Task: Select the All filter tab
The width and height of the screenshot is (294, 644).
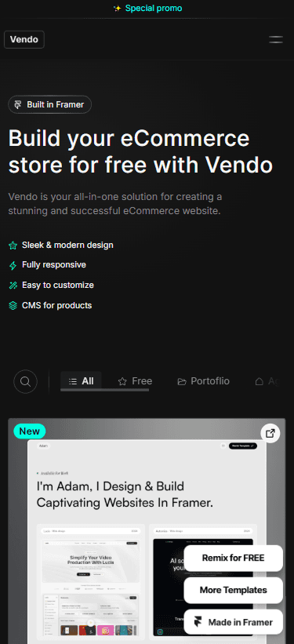Action: pos(81,381)
